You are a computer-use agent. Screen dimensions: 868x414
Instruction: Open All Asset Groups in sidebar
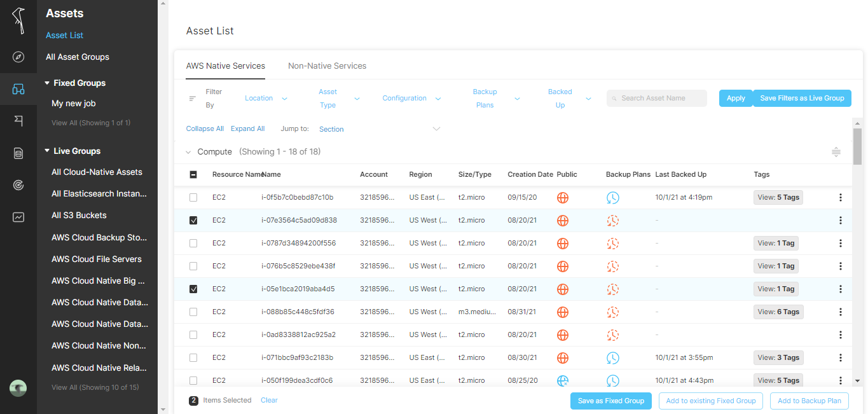[x=78, y=57]
